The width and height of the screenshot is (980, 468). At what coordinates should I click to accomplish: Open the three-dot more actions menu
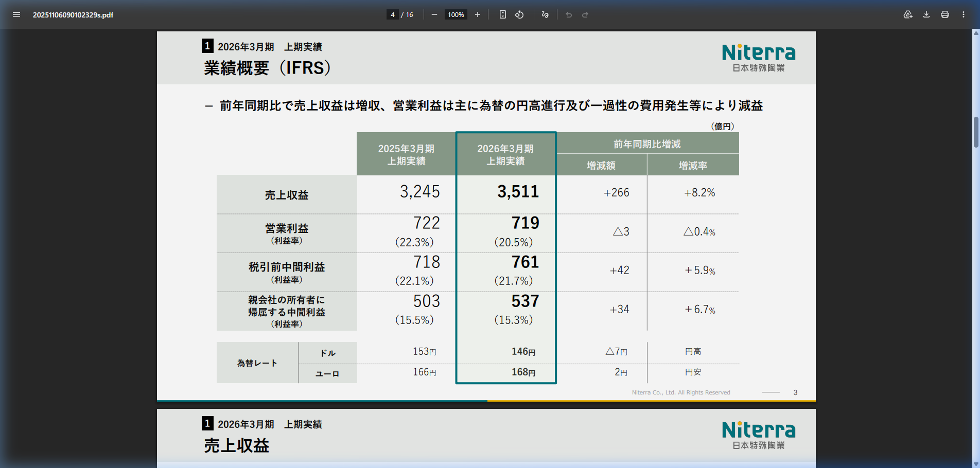pos(964,14)
